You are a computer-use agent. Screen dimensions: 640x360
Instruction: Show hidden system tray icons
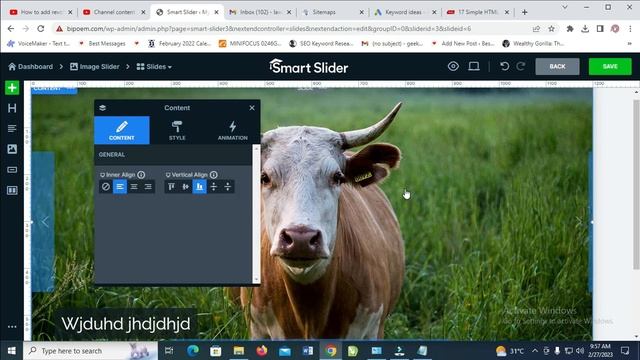(x=535, y=351)
